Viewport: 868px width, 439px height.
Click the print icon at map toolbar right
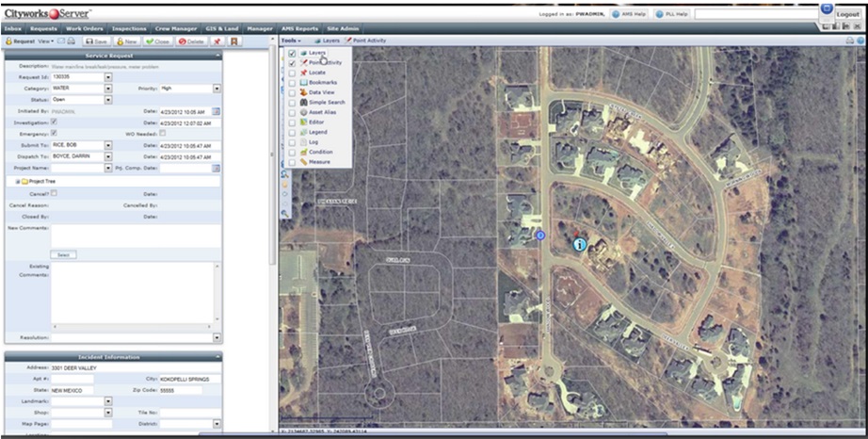pos(850,41)
